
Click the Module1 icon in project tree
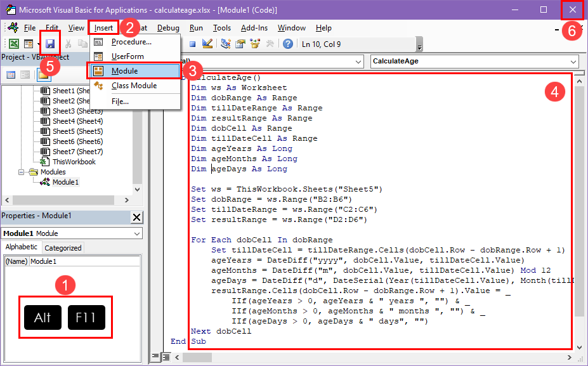pyautogui.click(x=45, y=182)
